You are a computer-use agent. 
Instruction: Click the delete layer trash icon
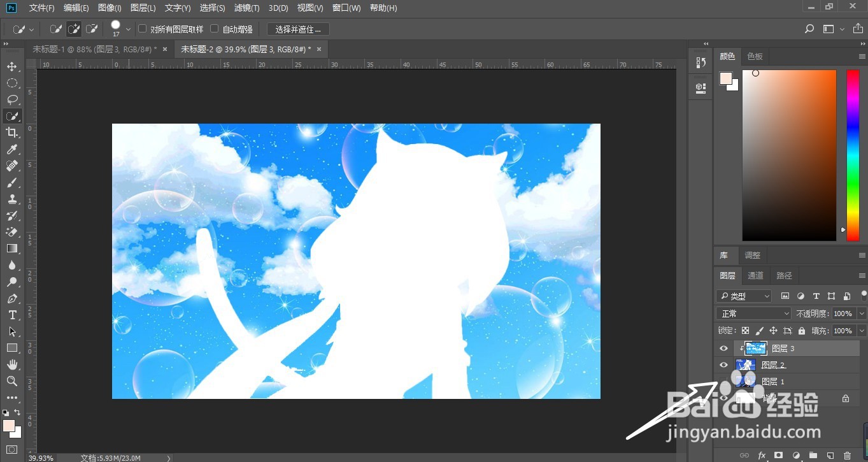847,456
